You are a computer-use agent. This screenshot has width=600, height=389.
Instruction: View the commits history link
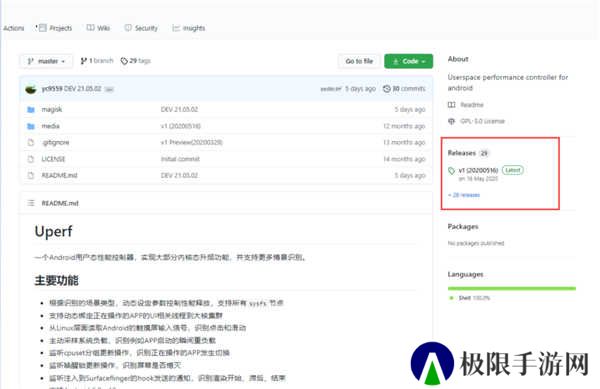(404, 89)
